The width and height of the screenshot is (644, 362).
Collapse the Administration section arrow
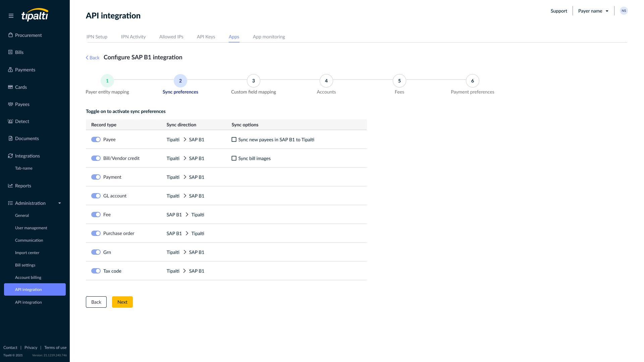pos(60,203)
